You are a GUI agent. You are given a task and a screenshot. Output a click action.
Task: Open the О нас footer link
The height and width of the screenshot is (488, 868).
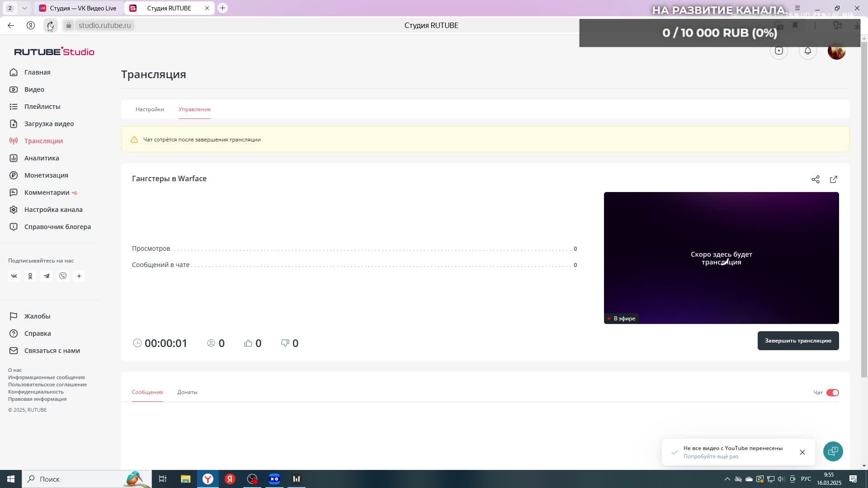pyautogui.click(x=15, y=370)
